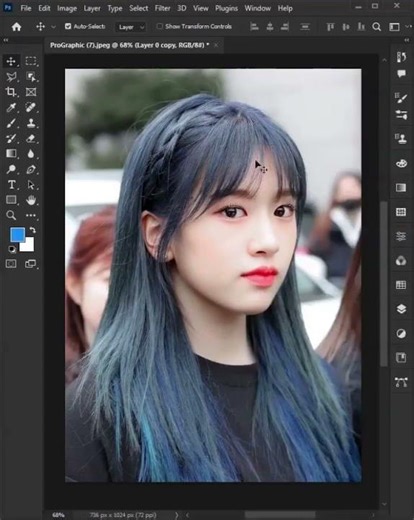414x520 pixels.
Task: Click the Home button in options bar
Action: click(16, 27)
